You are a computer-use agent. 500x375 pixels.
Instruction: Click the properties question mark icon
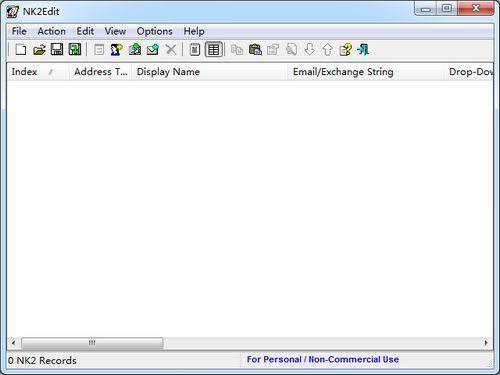(x=345, y=50)
